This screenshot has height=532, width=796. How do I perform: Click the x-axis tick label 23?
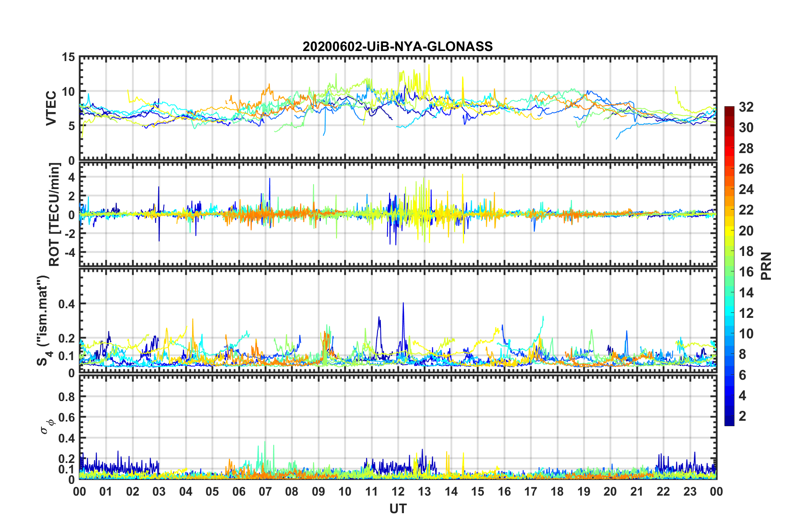[690, 491]
